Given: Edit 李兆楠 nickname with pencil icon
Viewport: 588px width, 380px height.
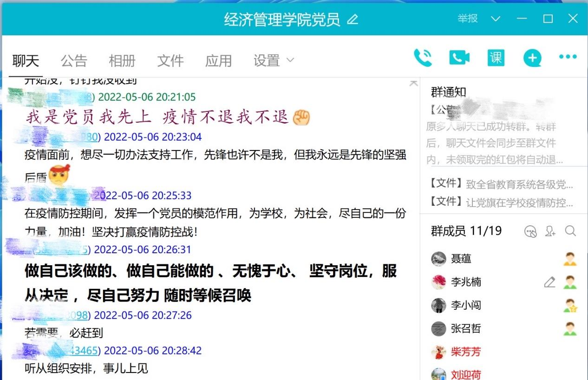Looking at the screenshot, I should [549, 282].
